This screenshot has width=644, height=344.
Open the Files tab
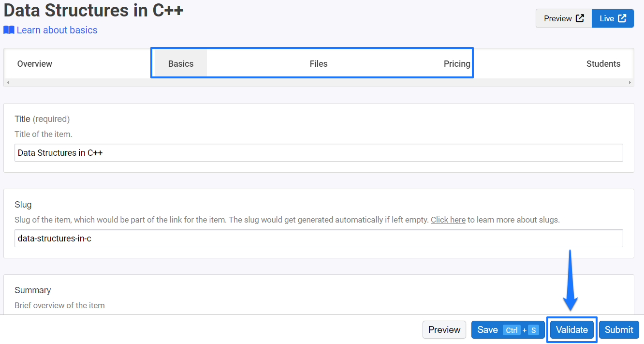click(319, 64)
